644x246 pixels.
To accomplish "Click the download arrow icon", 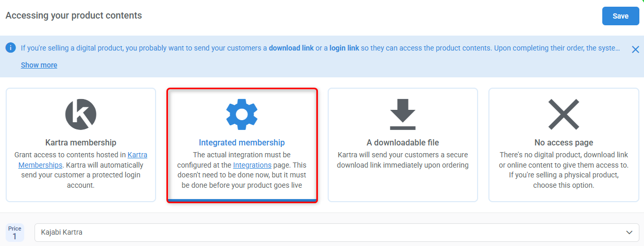I will click(403, 114).
